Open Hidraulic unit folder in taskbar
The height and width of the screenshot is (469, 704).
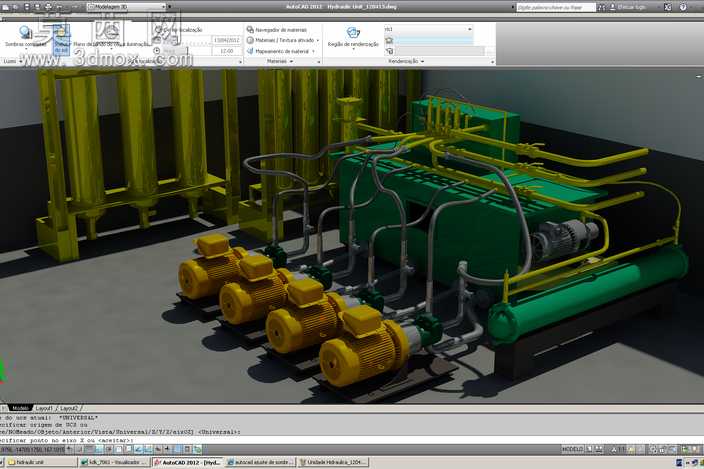pyautogui.click(x=40, y=462)
